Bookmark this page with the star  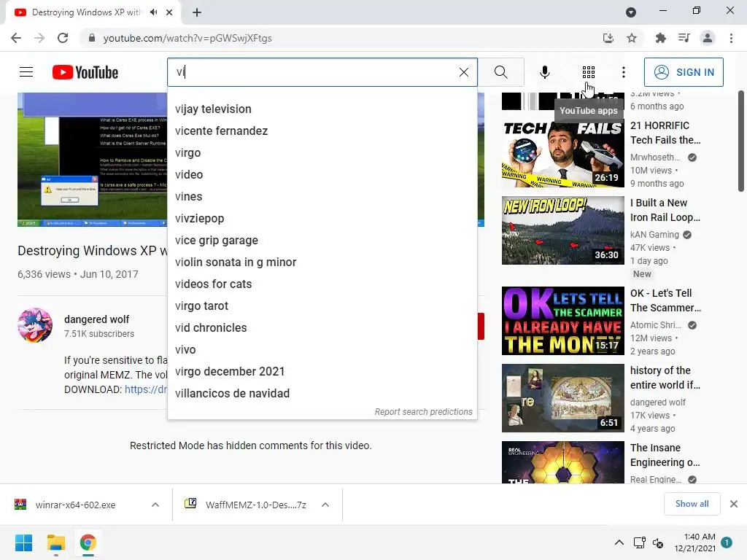[x=632, y=38]
